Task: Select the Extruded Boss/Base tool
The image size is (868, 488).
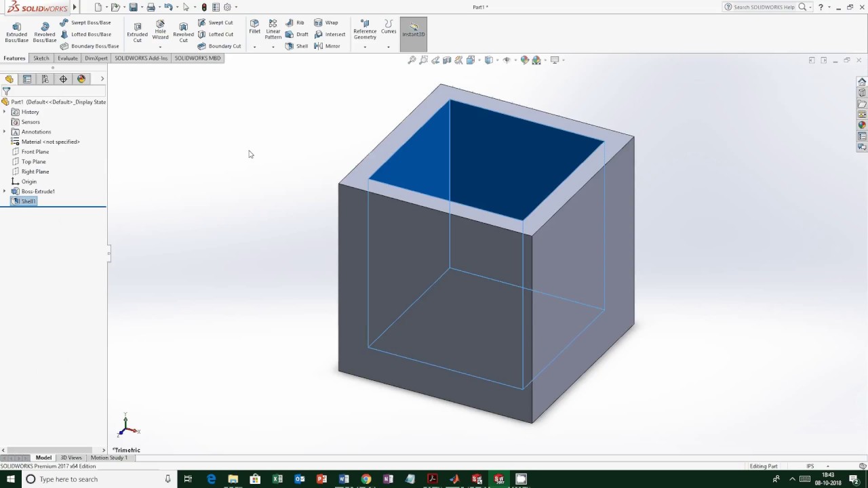Action: (x=17, y=32)
